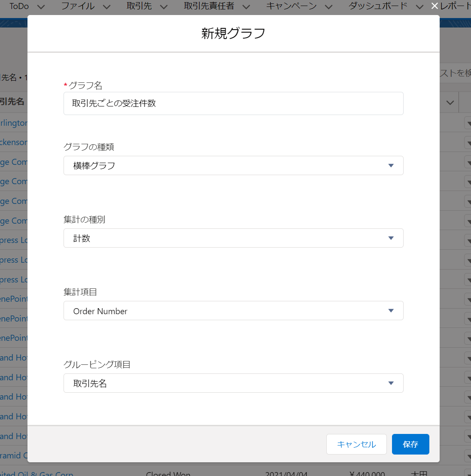
Task: Expand the ダッシュボード tab chevron
Action: (x=419, y=6)
